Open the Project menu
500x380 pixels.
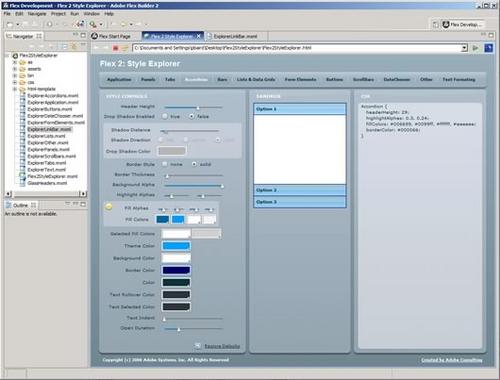pyautogui.click(x=58, y=14)
